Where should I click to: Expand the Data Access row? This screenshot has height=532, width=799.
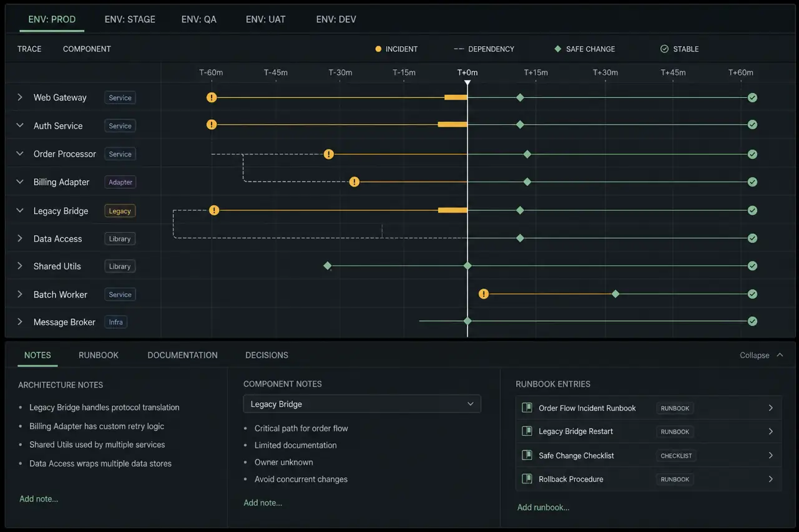click(20, 238)
